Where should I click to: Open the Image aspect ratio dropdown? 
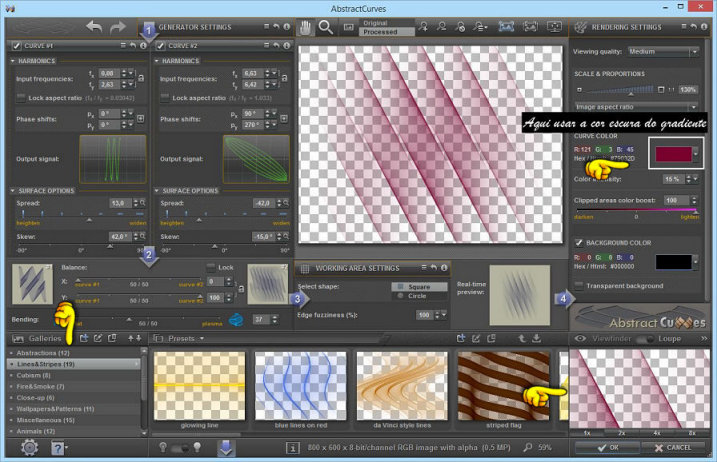coord(636,106)
